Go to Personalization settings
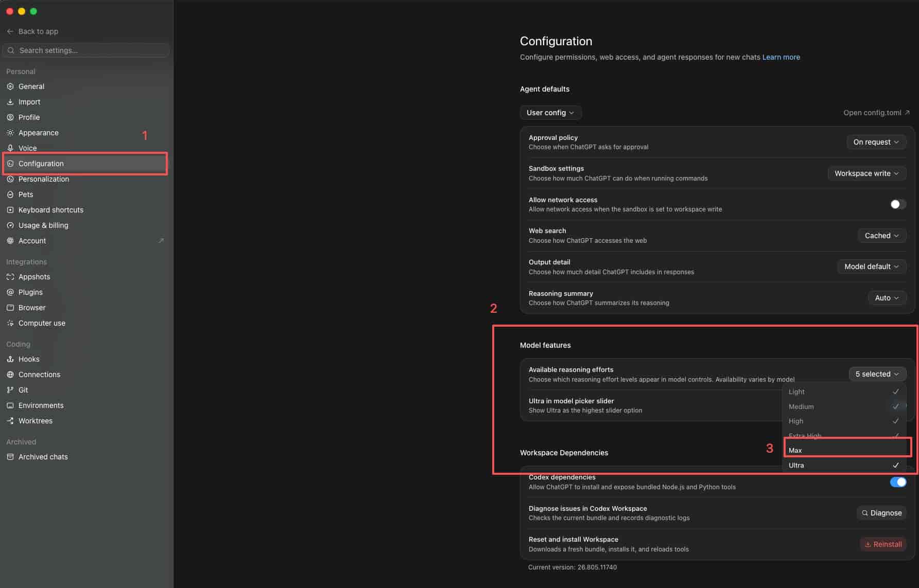919x588 pixels. (x=85, y=179)
